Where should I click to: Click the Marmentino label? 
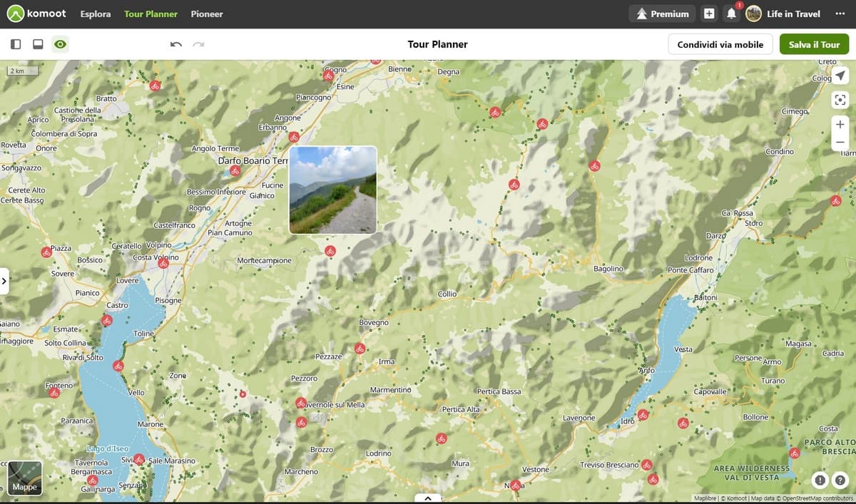click(391, 390)
